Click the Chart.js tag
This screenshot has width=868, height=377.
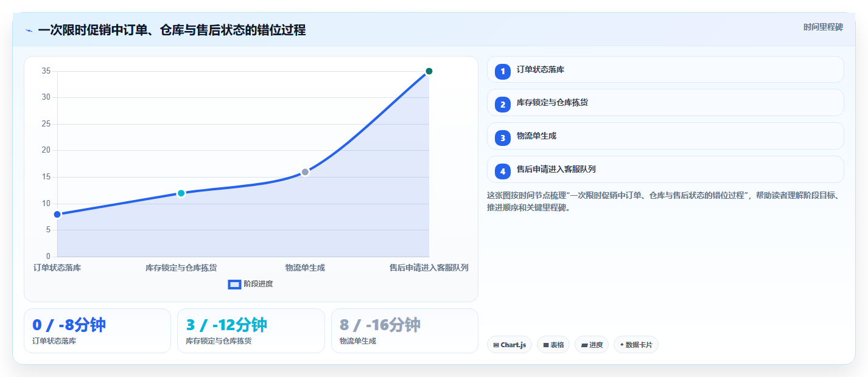coord(509,345)
